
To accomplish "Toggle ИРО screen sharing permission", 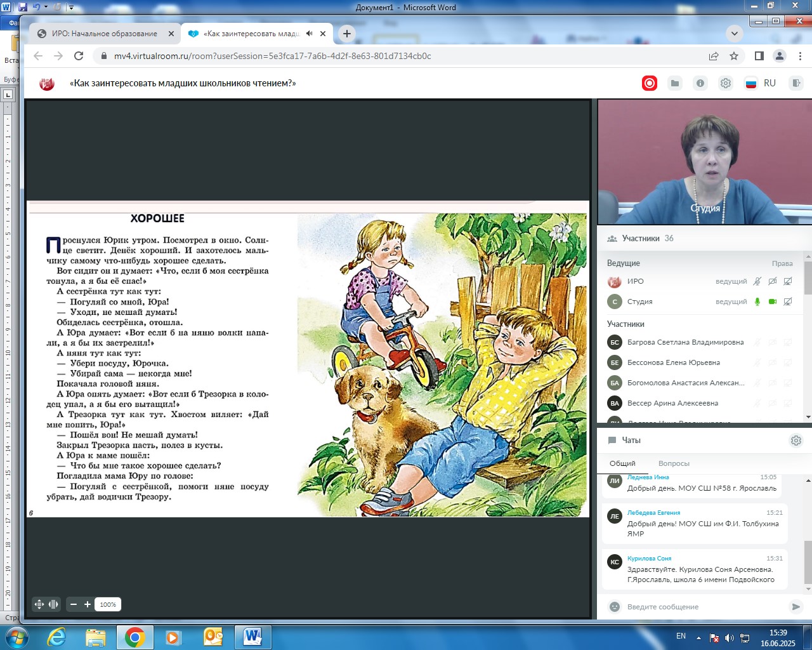I will point(788,281).
